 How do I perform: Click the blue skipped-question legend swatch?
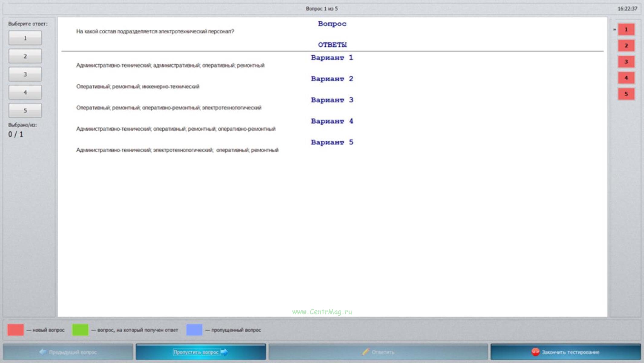[x=194, y=330]
